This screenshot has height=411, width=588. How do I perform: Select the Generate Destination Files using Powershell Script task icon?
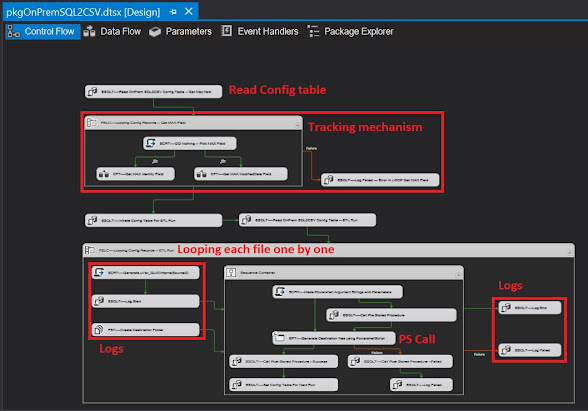[x=279, y=338]
